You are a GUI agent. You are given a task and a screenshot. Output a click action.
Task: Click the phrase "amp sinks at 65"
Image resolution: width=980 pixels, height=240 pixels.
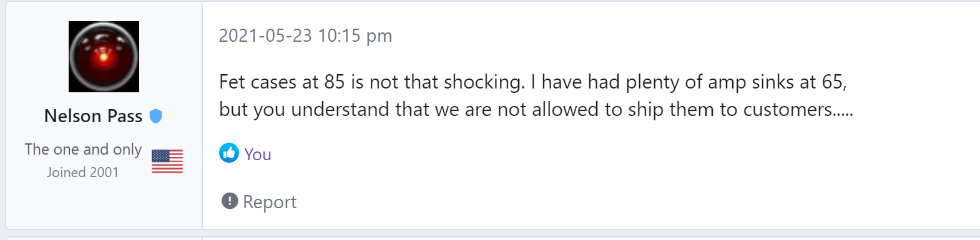click(x=782, y=82)
